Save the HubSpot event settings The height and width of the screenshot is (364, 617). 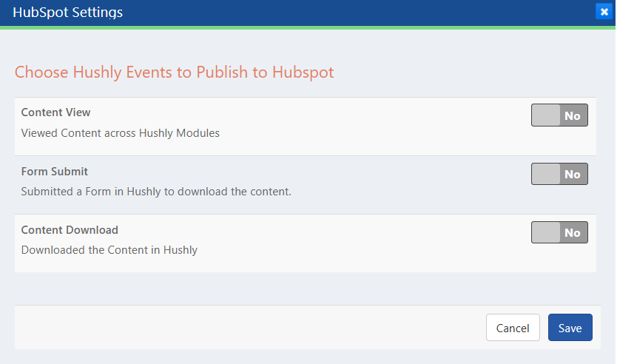(x=570, y=328)
